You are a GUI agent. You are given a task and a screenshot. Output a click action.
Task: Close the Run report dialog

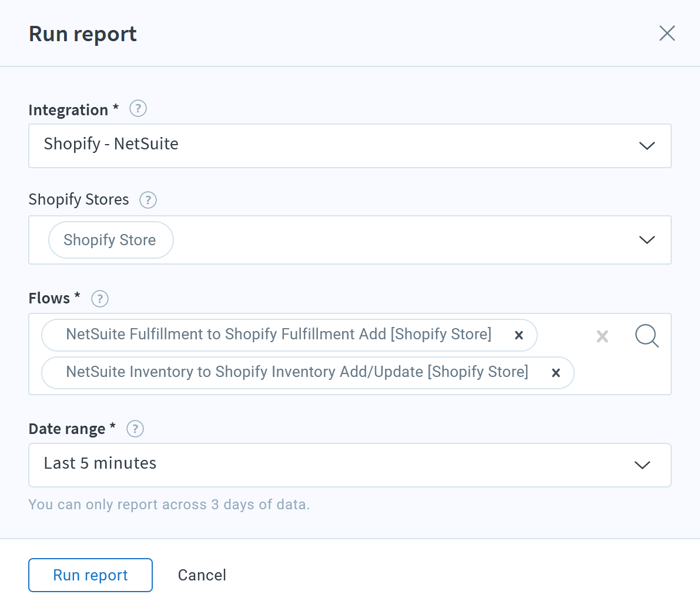coord(667,33)
